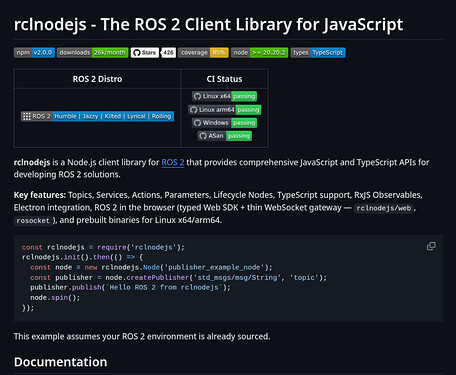Screen dimensions: 456x375
Task: Open the coverage 85% badge
Action: (203, 53)
